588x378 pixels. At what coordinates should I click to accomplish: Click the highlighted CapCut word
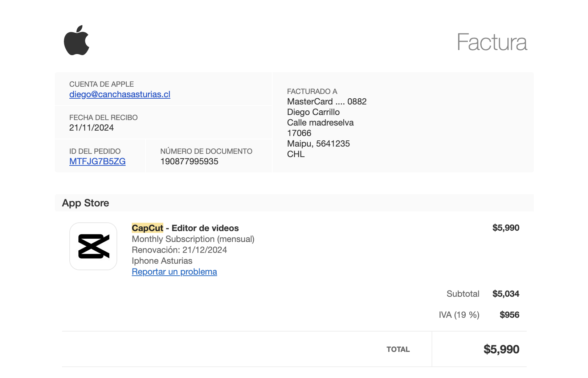147,228
